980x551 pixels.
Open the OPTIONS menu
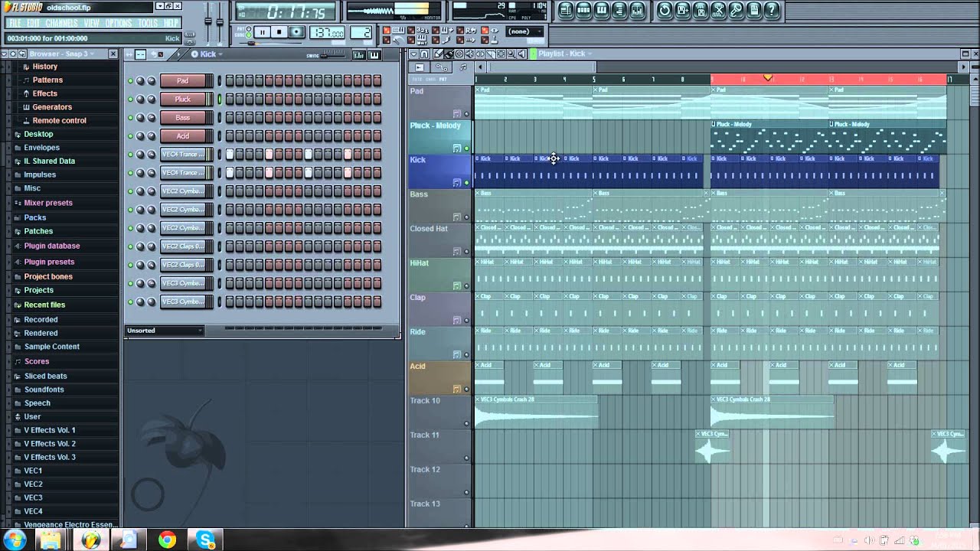coord(119,23)
